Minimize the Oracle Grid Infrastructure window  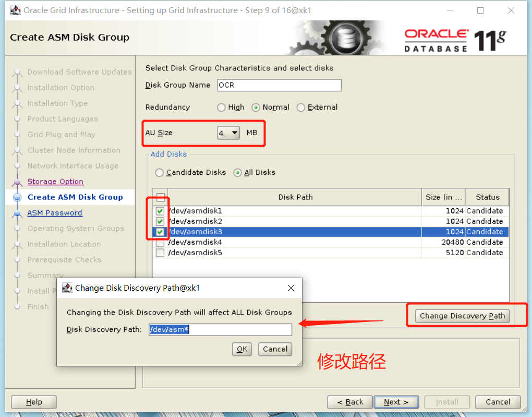pos(450,10)
